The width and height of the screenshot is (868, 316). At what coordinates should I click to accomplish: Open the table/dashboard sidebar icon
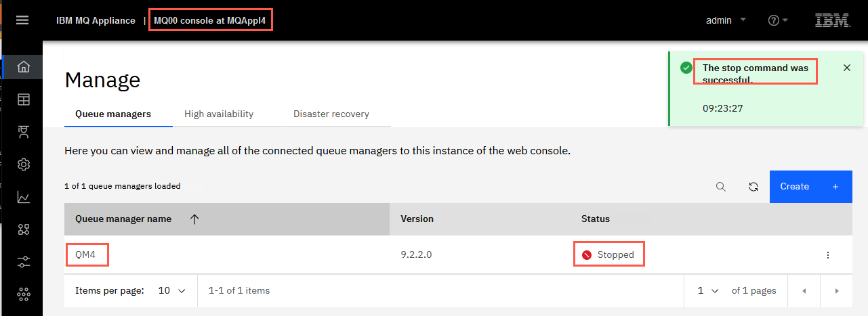[24, 100]
